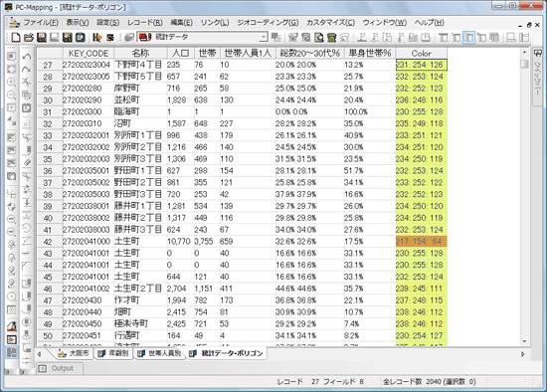Viewport: 547px width, 392px height.
Task: Select the eraser tool in the left toolbar
Action: pos(27,163)
